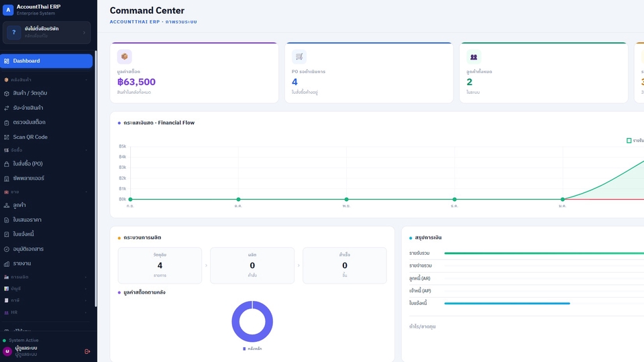
Task: Toggle รายรับ legend checkbox in Financial Flow chart
Action: point(629,140)
